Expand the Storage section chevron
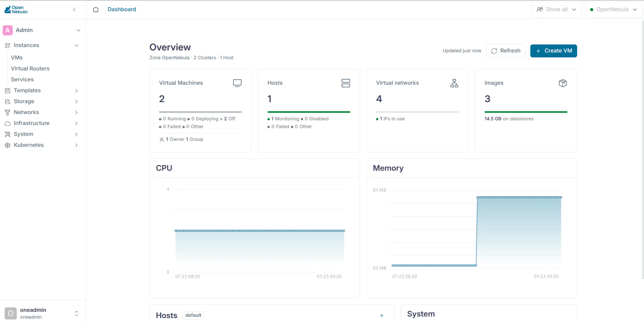The width and height of the screenshot is (644, 322). (76, 102)
